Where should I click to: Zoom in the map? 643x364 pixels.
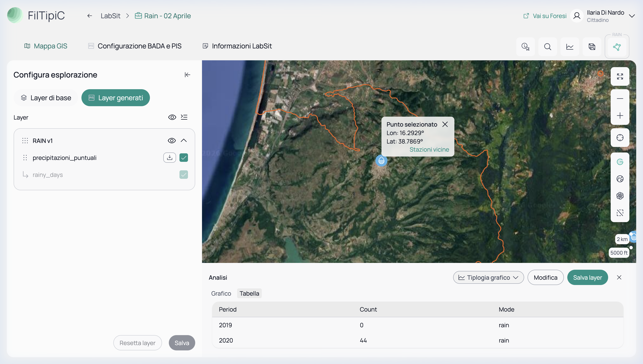tap(620, 116)
